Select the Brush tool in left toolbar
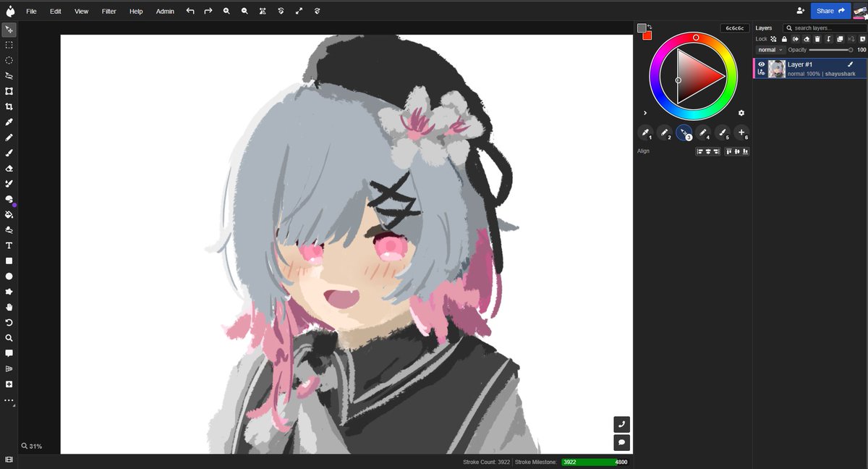Image resolution: width=868 pixels, height=469 pixels. (x=9, y=153)
